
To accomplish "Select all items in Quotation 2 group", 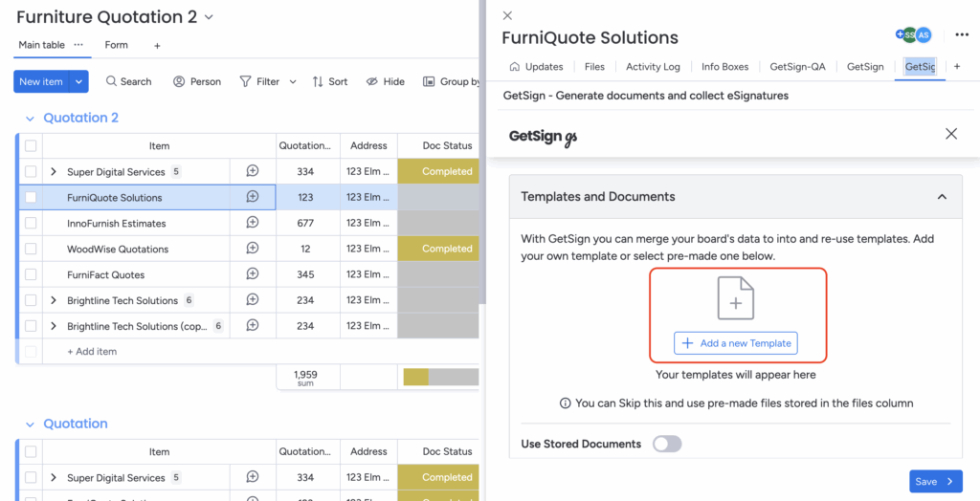I will pos(31,145).
